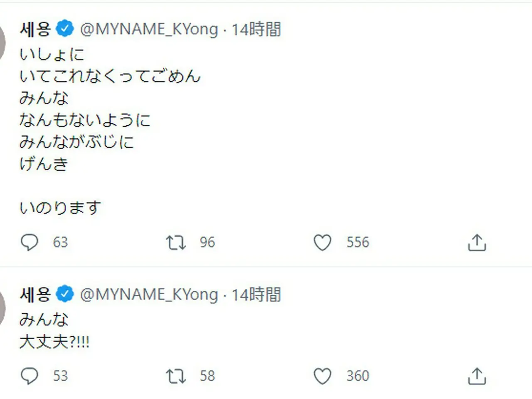Share the second tweet using upload icon
This screenshot has height=399, width=532.
pyautogui.click(x=477, y=376)
